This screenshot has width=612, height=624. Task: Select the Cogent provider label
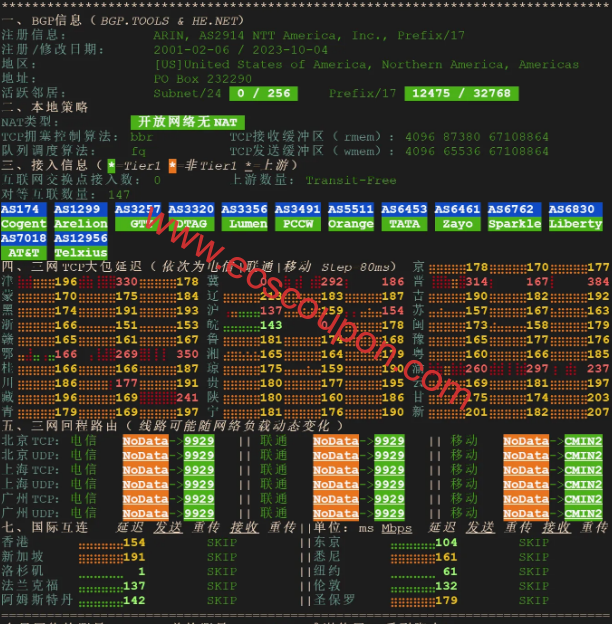tap(23, 224)
